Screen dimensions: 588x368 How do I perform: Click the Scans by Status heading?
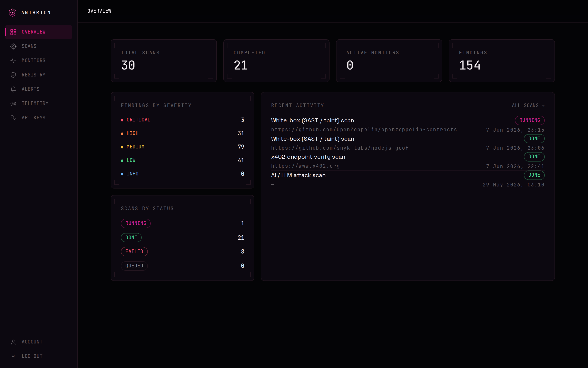tap(147, 209)
